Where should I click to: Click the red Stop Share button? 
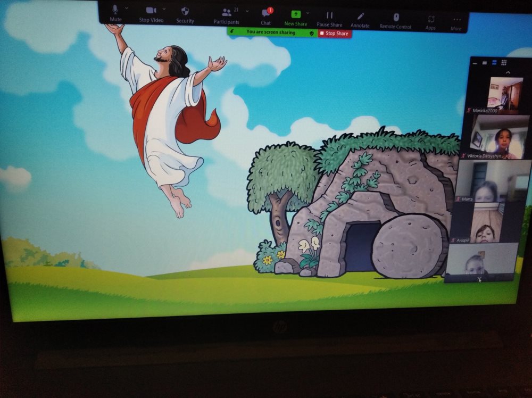(335, 33)
